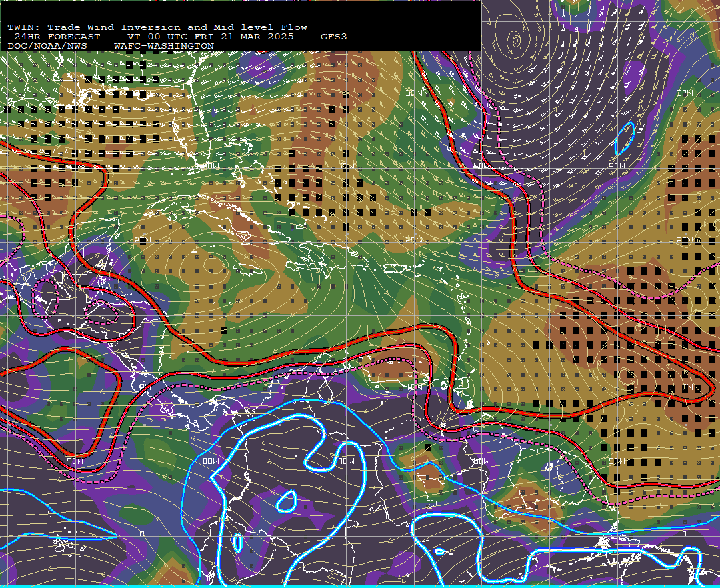This screenshot has width=720, height=588.
Task: Click the "50W" label beside the small cyan oval
Action: [x=617, y=166]
